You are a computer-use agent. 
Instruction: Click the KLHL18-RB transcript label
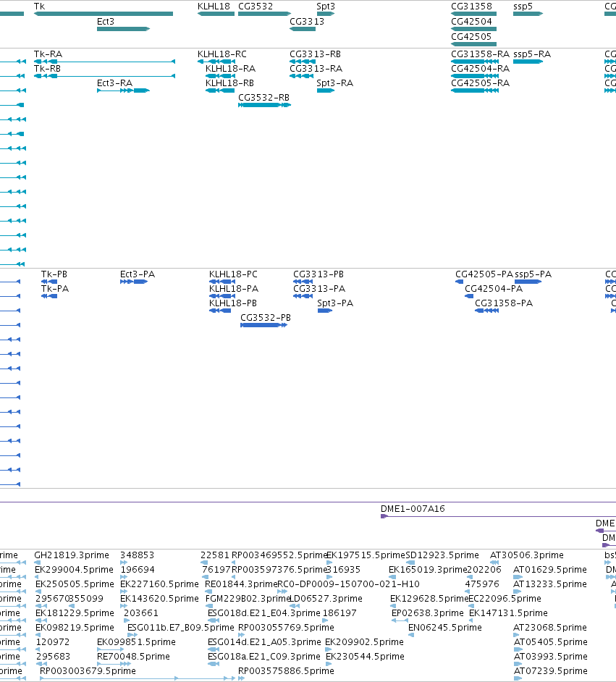pos(229,83)
